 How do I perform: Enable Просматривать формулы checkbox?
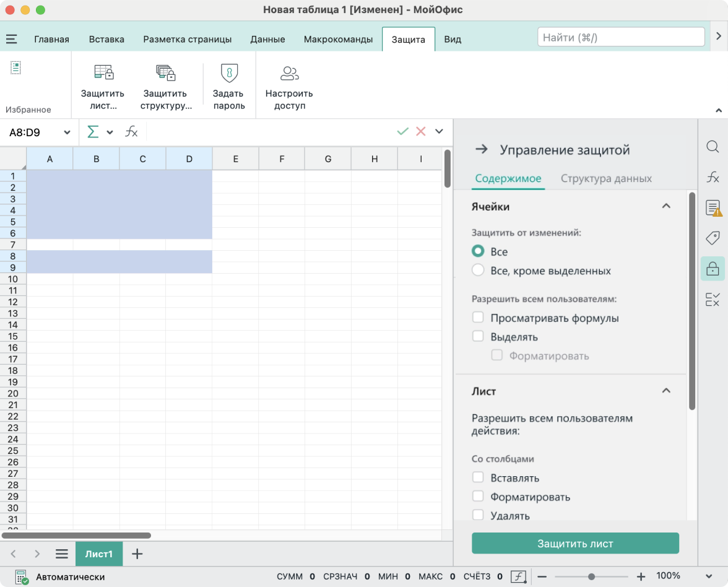[478, 317]
